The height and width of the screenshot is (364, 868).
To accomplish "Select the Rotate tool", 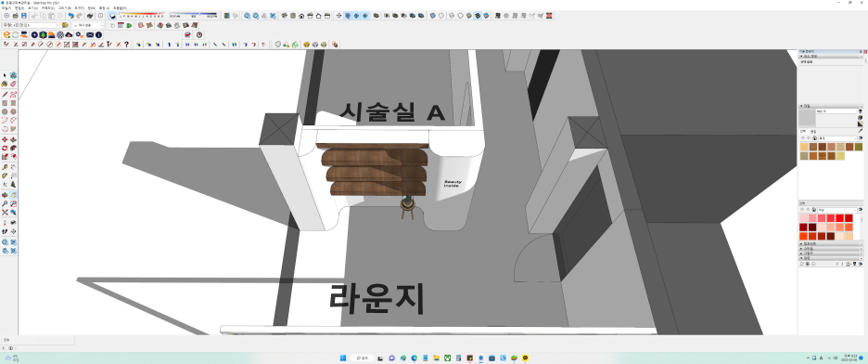I will 5,148.
